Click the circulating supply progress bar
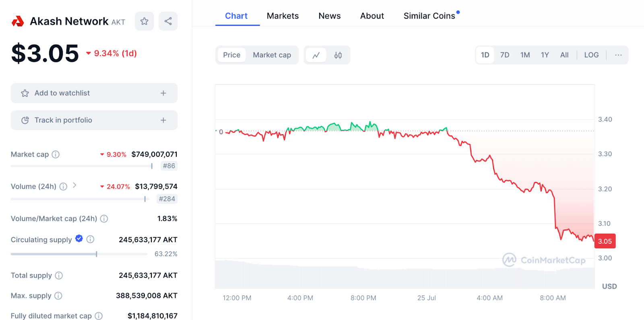644x320 pixels. pos(79,254)
